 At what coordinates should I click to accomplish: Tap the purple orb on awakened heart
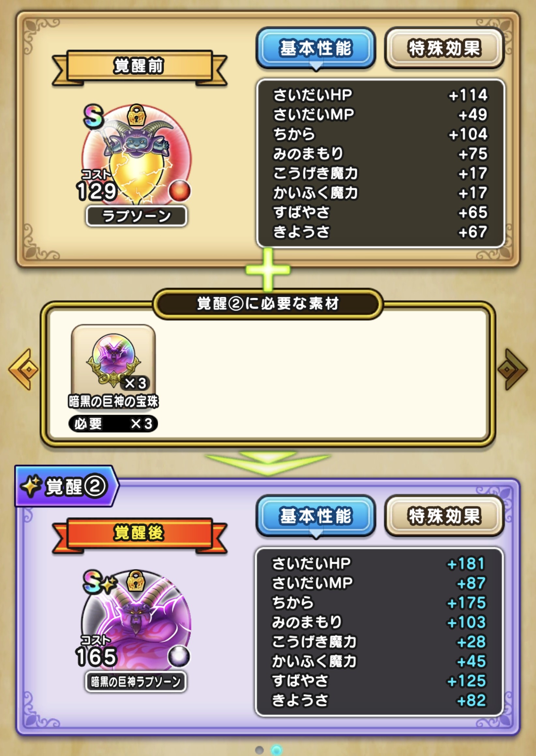[179, 656]
